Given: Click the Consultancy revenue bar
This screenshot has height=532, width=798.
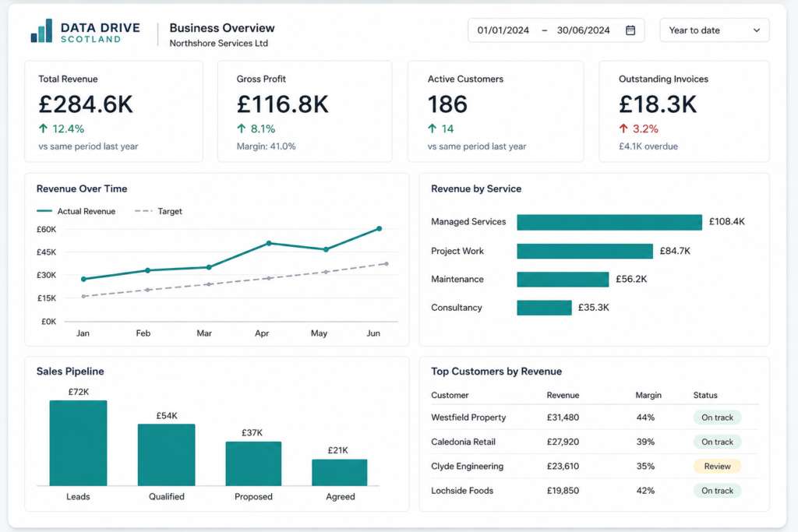Looking at the screenshot, I should (544, 308).
